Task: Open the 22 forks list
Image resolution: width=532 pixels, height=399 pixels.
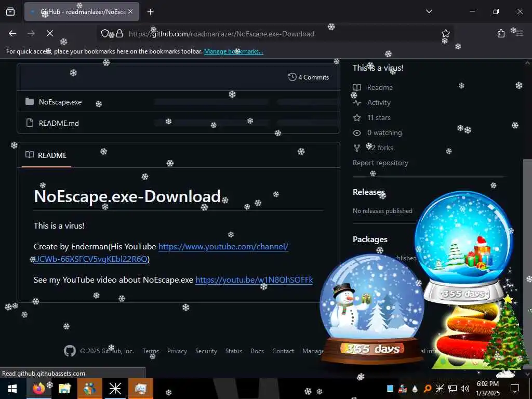Action: tap(373, 148)
